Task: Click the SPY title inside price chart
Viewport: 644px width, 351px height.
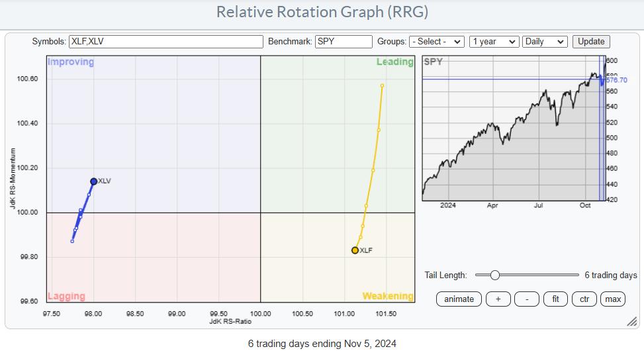Action: [x=434, y=62]
